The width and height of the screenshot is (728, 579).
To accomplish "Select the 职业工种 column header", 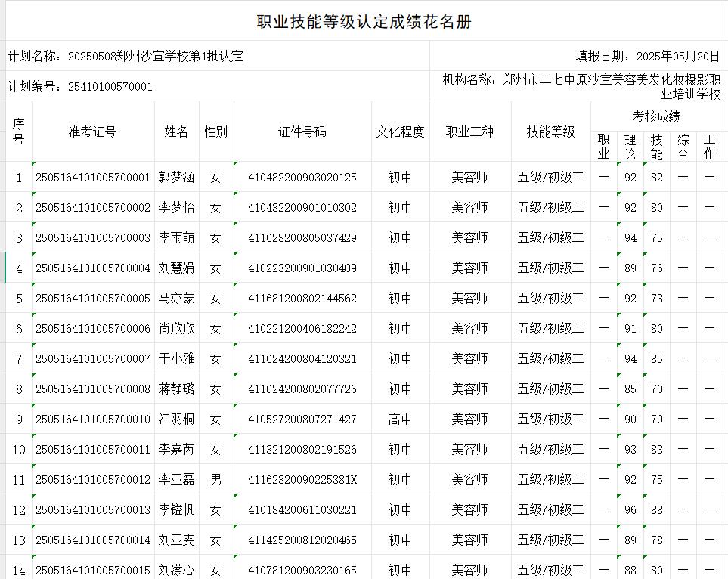I will (469, 132).
